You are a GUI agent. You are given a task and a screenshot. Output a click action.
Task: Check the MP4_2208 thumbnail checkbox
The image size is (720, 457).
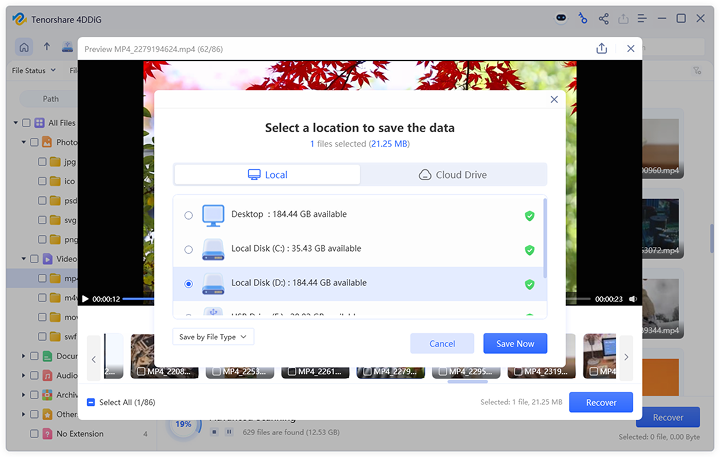tap(141, 371)
